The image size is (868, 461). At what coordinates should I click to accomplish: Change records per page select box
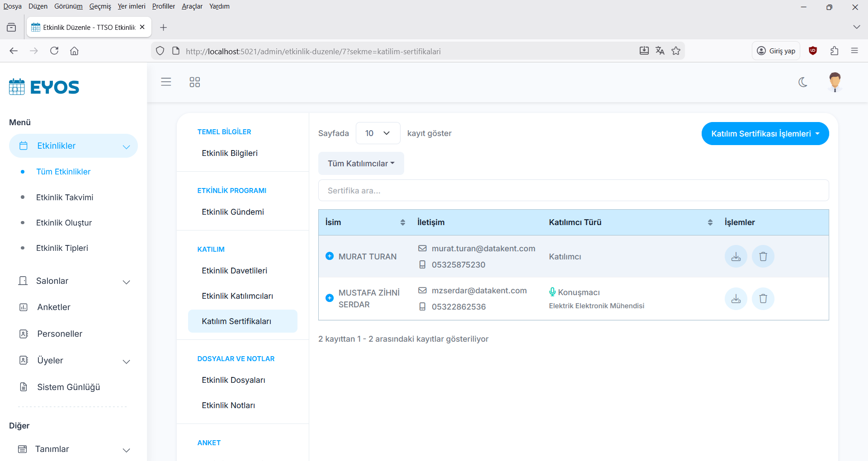click(377, 133)
